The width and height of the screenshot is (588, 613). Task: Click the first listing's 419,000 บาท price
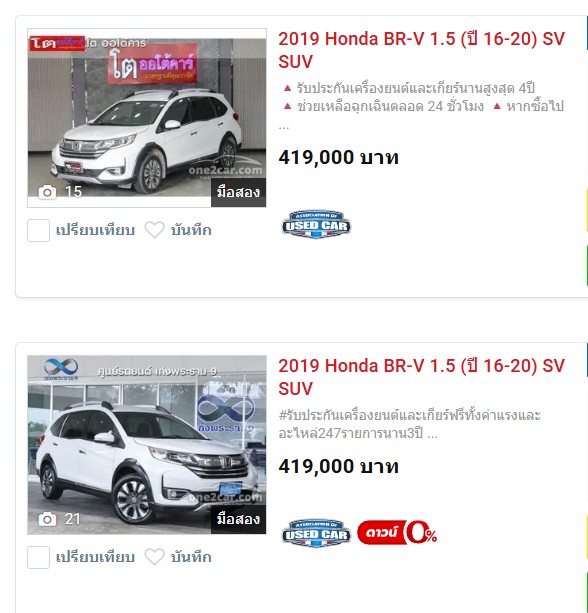[339, 158]
